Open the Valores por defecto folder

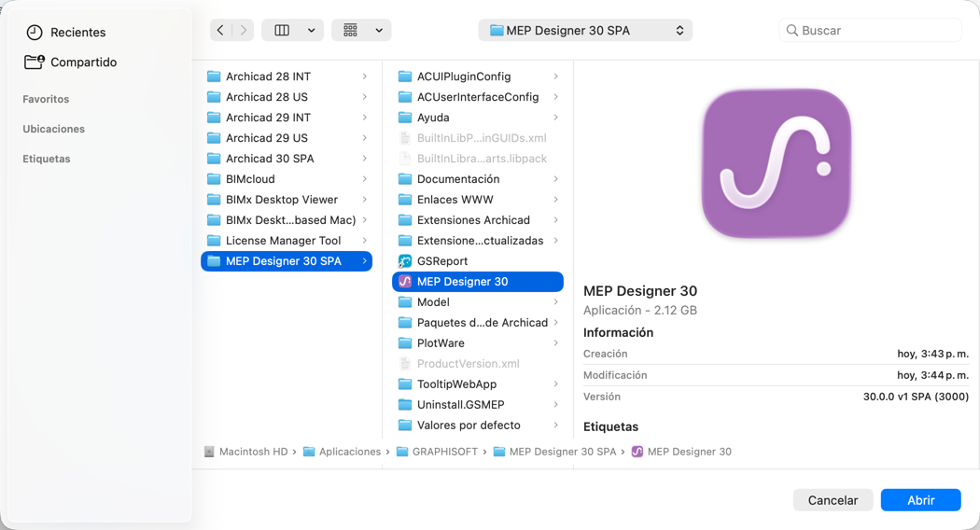(x=478, y=425)
